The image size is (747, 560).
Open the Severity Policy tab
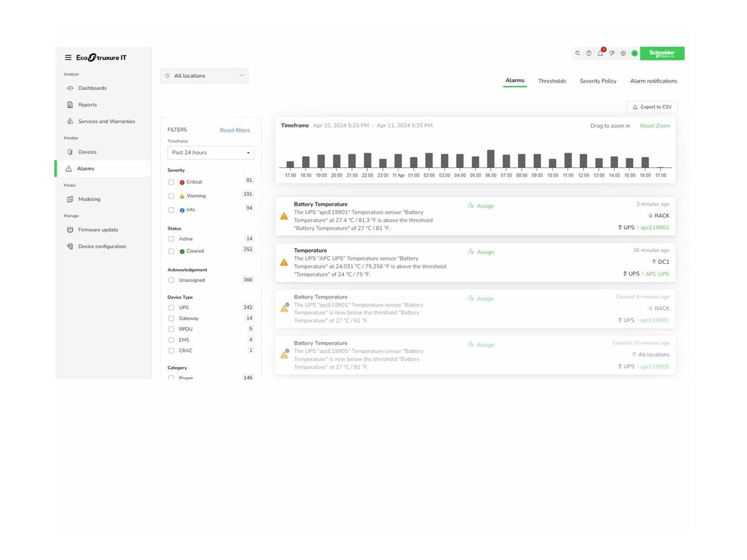coord(598,81)
